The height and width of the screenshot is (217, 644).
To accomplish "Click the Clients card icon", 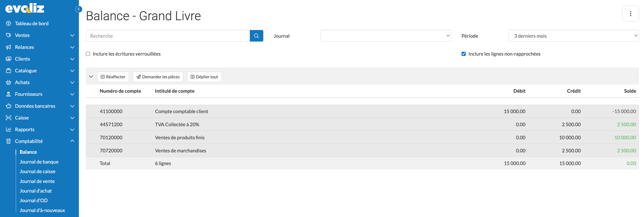I will pyautogui.click(x=8, y=59).
